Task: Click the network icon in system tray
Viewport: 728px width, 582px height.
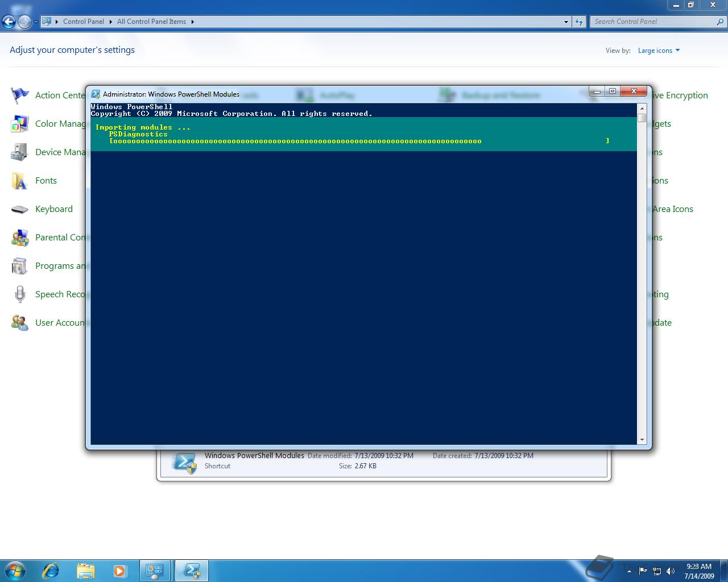Action: (657, 571)
